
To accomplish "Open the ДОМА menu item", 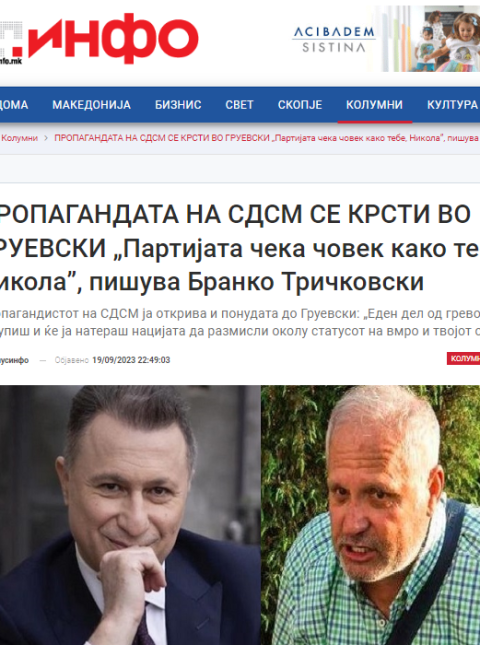I will pos(14,105).
